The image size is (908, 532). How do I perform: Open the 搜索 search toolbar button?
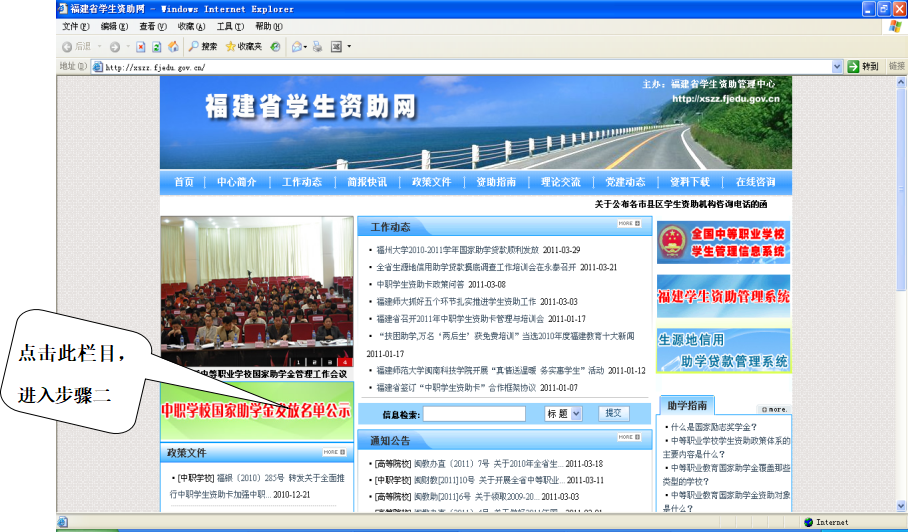pos(203,47)
